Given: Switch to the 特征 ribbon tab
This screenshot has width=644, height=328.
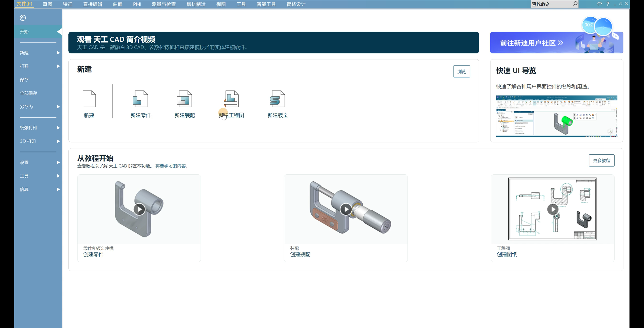Looking at the screenshot, I should 67,4.
